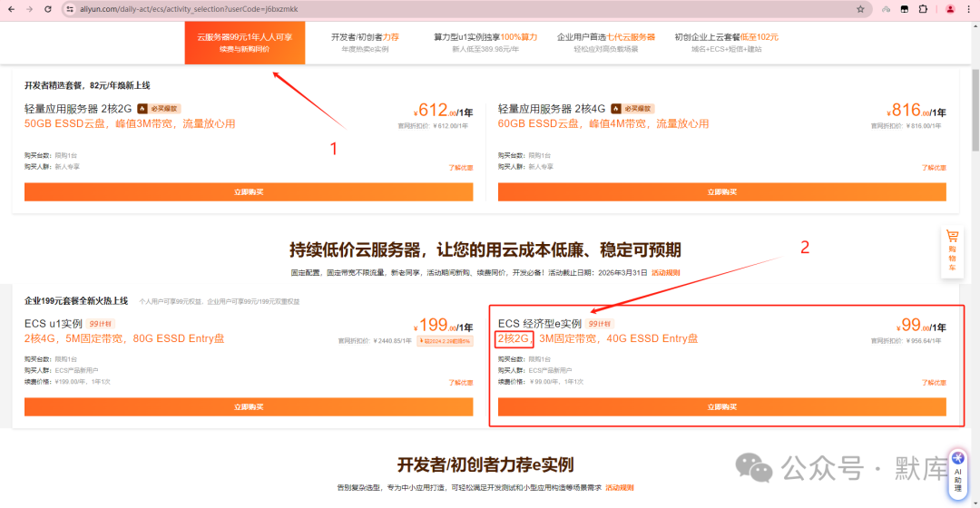Click 立即购买 for ECS u1实例
The image size is (980, 508).
click(249, 406)
